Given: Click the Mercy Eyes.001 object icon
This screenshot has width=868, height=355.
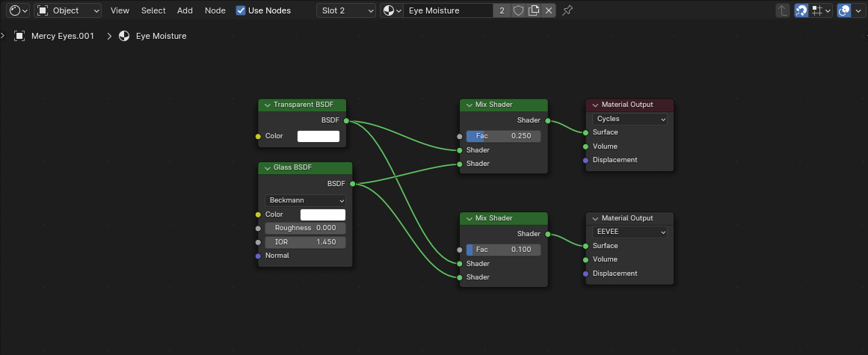Looking at the screenshot, I should coord(19,36).
